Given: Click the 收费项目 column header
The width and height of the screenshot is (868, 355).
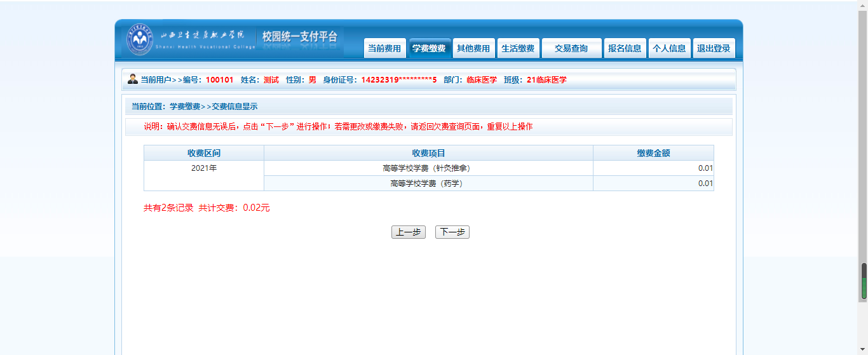Looking at the screenshot, I should tap(428, 153).
